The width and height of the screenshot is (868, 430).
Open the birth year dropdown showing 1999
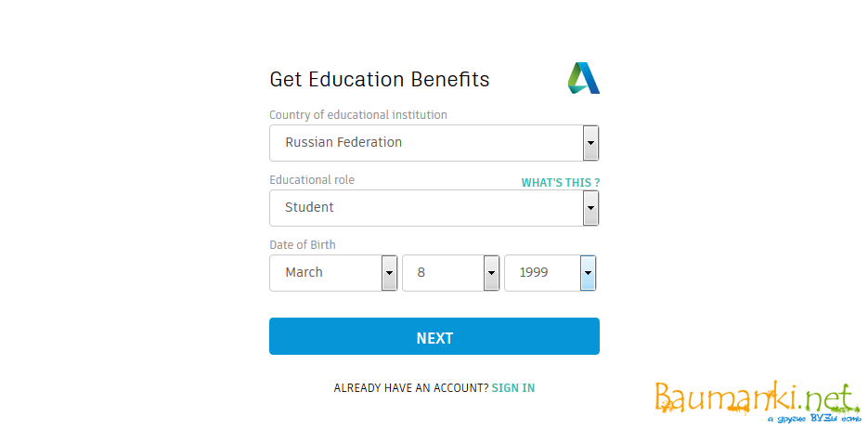pyautogui.click(x=541, y=273)
